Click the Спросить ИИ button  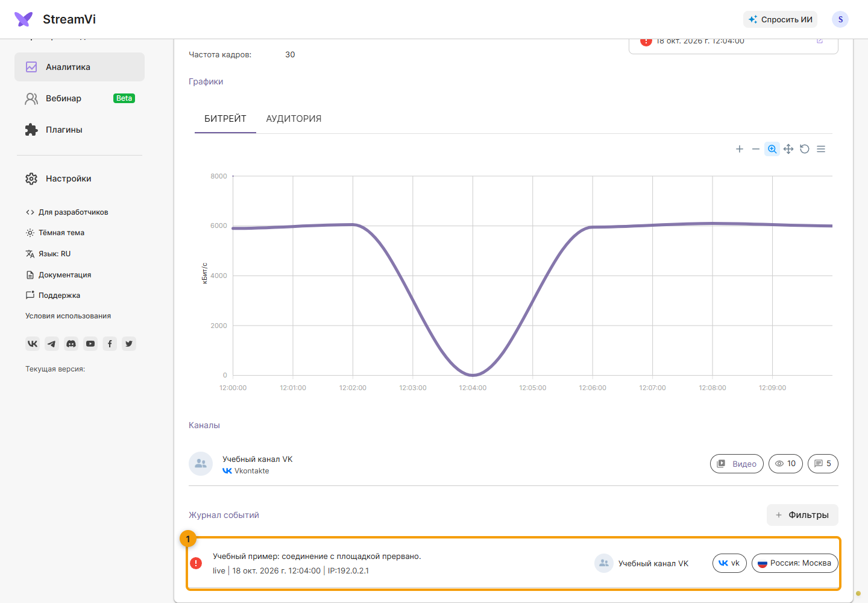781,19
